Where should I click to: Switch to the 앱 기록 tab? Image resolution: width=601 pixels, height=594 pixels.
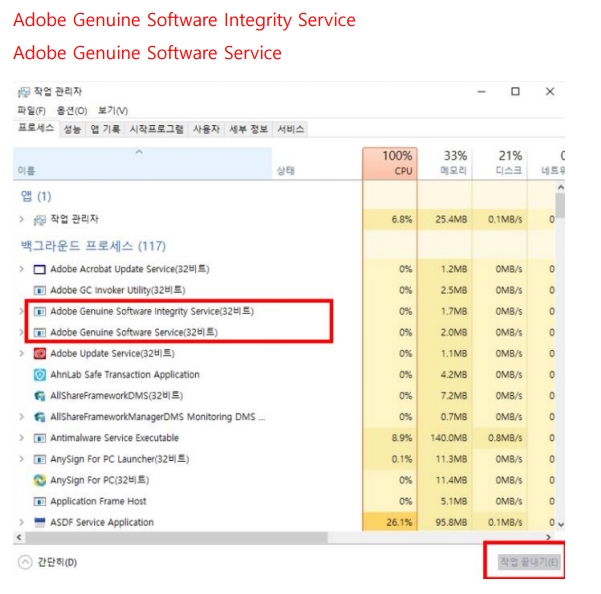[x=105, y=129]
